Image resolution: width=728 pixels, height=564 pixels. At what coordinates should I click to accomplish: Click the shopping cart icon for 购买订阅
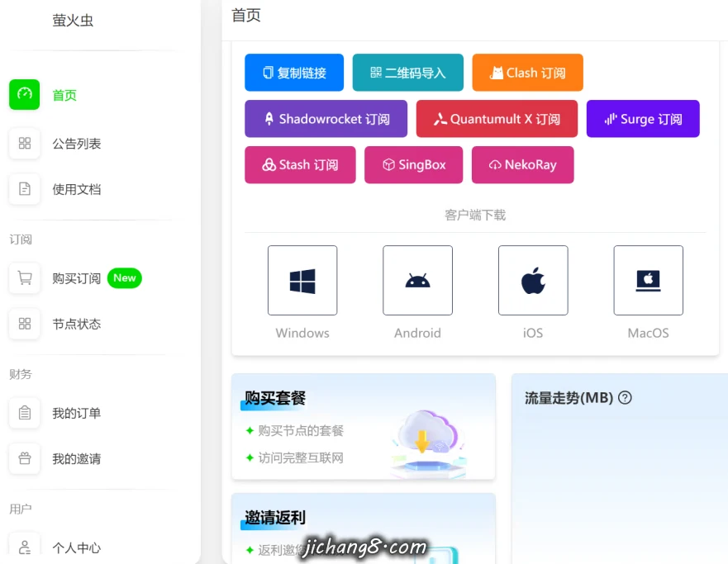click(24, 277)
